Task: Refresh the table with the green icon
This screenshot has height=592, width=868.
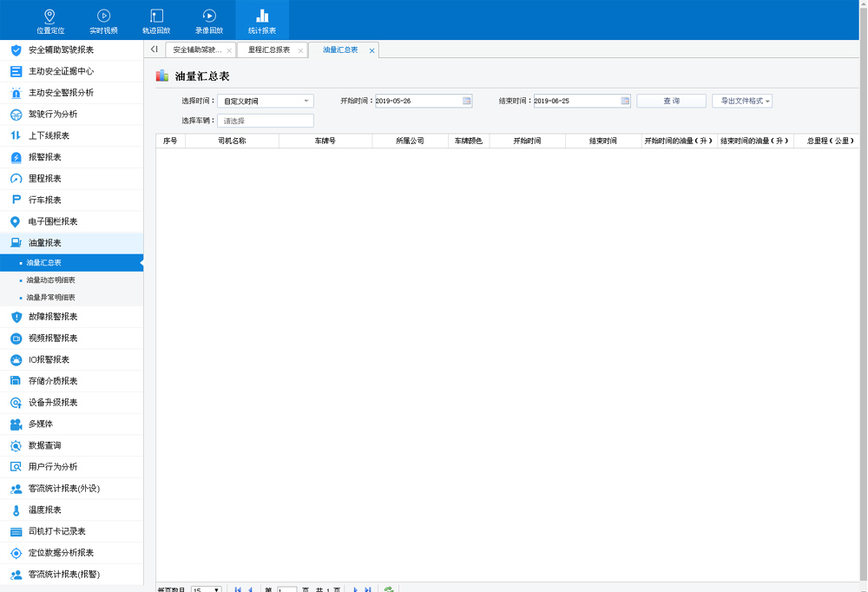Action: coord(390,589)
